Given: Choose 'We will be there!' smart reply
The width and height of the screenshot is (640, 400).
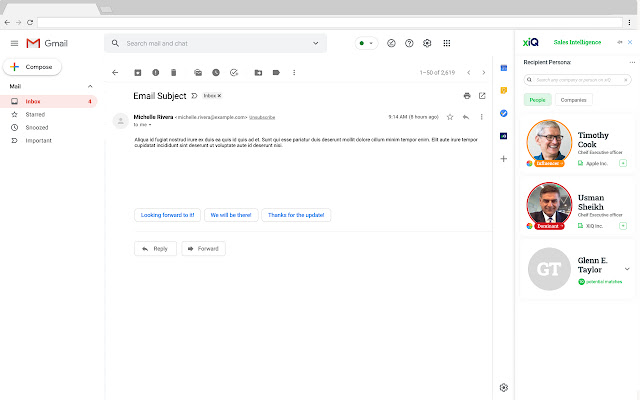Looking at the screenshot, I should point(231,215).
